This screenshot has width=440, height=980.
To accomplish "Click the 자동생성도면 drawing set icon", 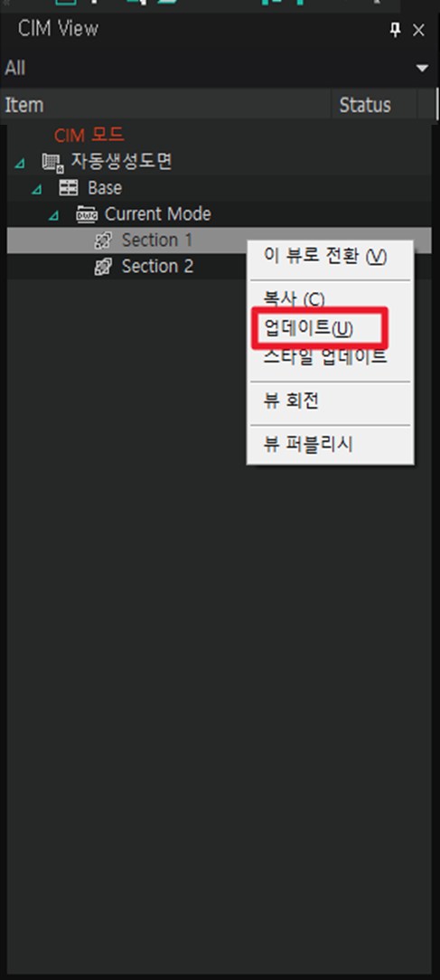I will click(52, 163).
